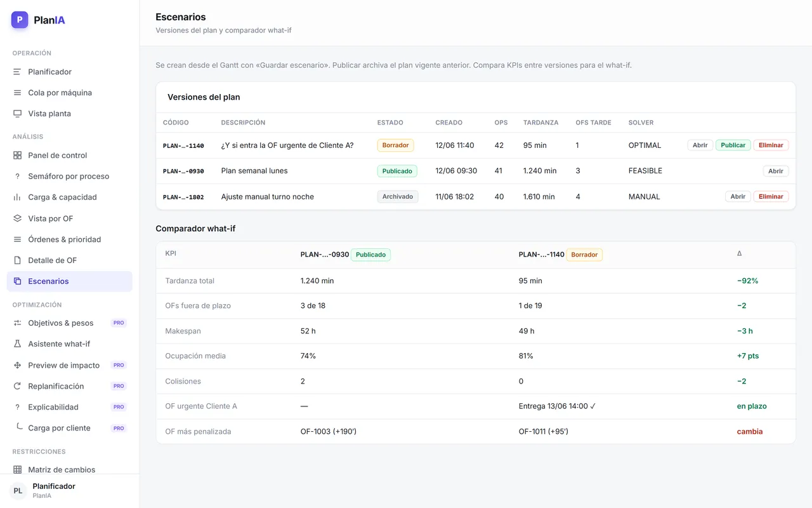Click the SOLVER column header

point(641,123)
